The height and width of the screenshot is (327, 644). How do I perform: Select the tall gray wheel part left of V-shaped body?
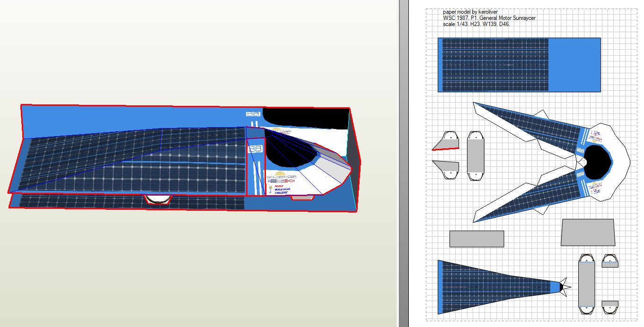coord(476,155)
